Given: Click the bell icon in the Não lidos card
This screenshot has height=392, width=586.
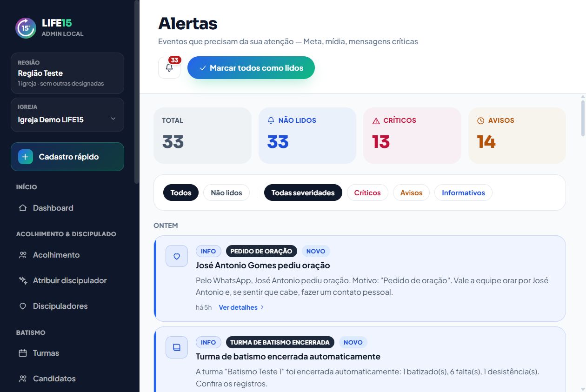Looking at the screenshot, I should [271, 120].
